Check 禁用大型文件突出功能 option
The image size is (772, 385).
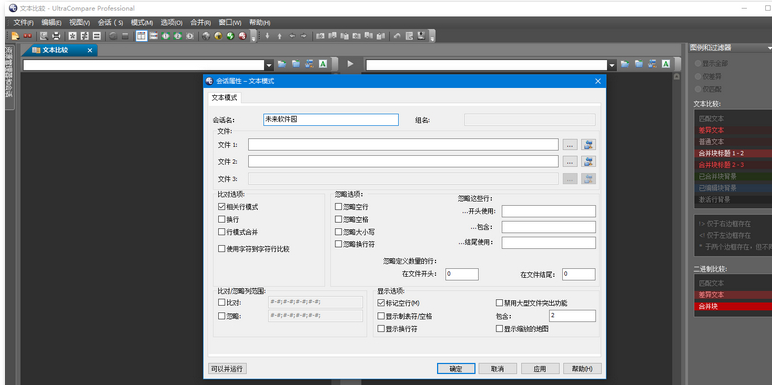coord(499,303)
